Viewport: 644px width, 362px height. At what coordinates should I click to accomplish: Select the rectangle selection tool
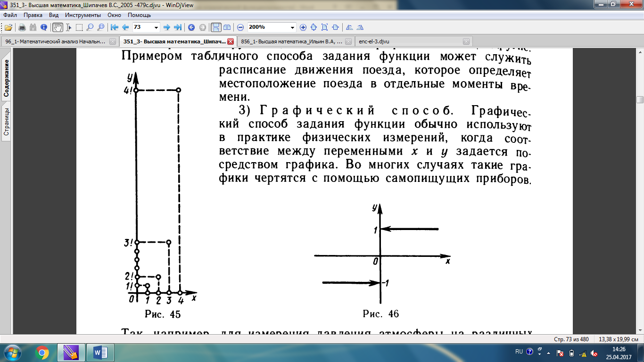79,27
